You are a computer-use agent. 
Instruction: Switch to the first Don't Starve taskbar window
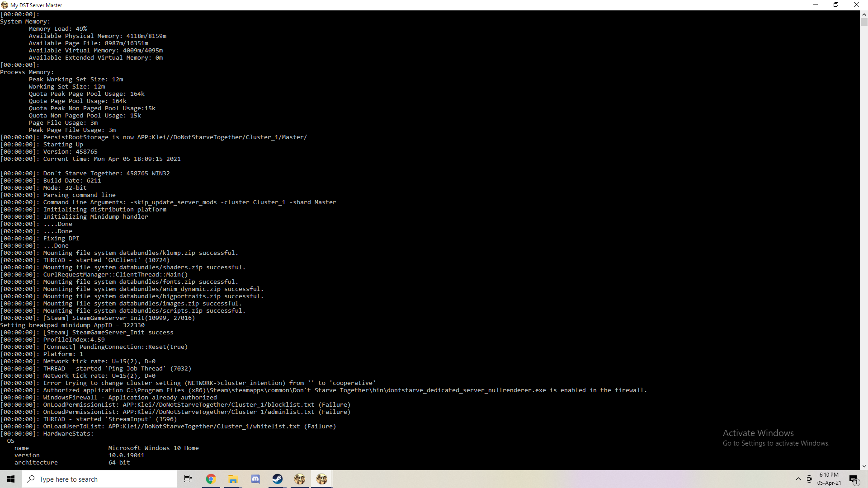(299, 479)
